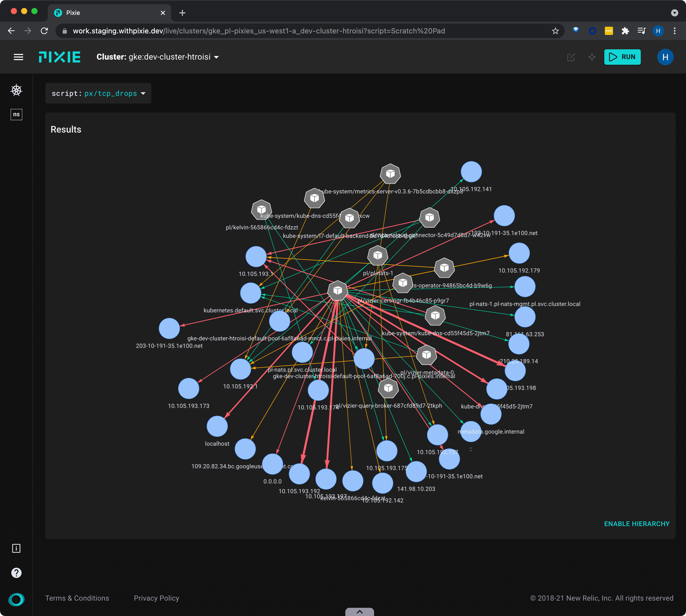Click the namespace 'ns' sidebar icon
The width and height of the screenshot is (686, 616).
point(16,114)
